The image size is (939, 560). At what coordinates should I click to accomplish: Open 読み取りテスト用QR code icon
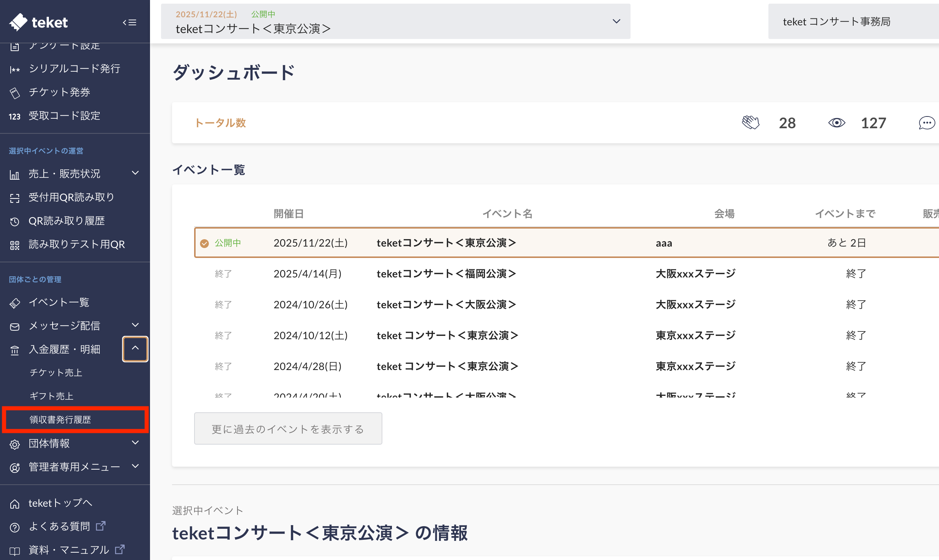pyautogui.click(x=15, y=245)
